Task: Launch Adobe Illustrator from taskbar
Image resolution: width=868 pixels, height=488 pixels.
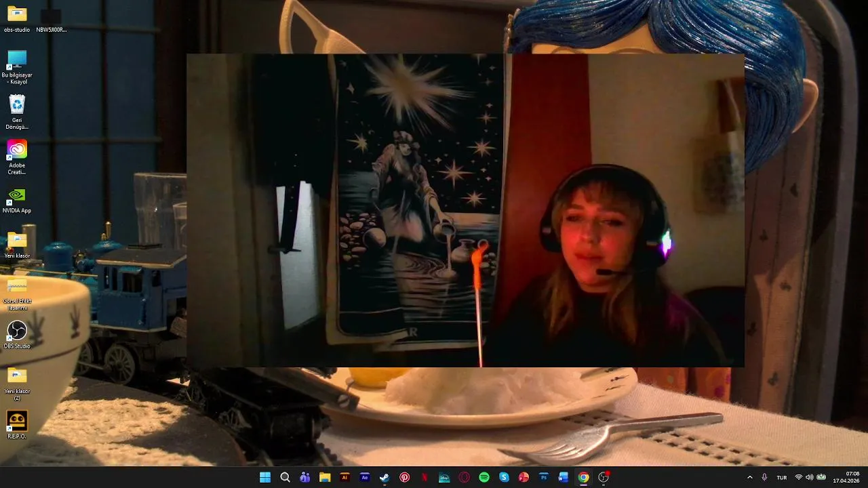Action: pyautogui.click(x=344, y=477)
